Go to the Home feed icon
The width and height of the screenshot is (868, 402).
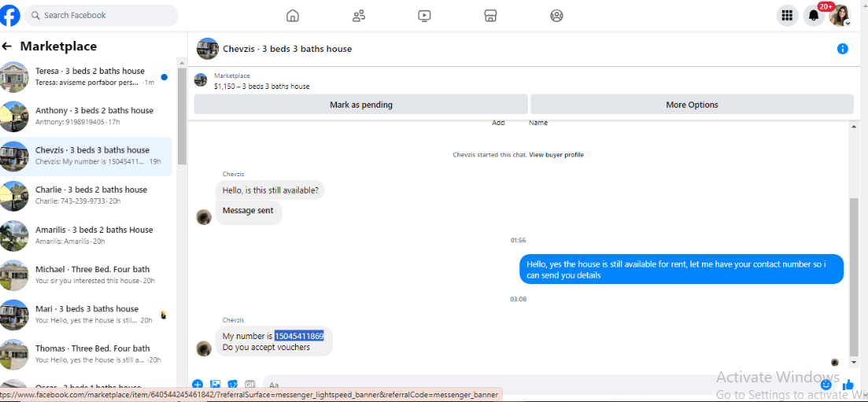click(292, 16)
